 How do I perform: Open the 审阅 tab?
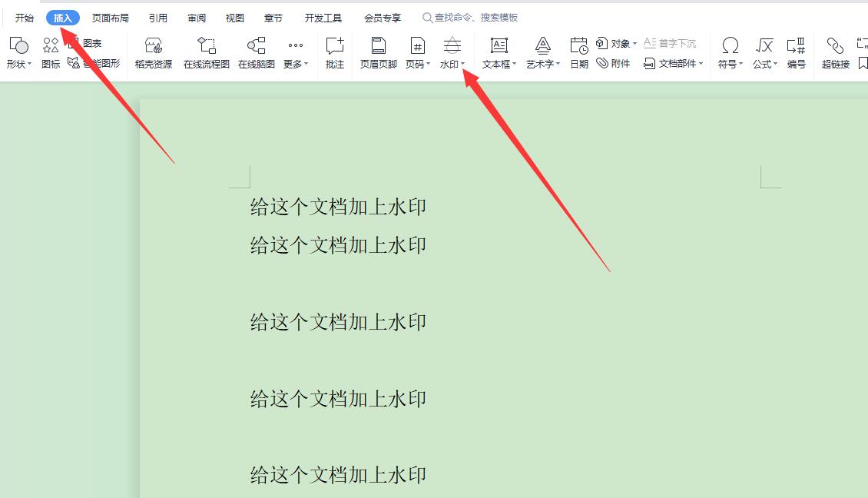pyautogui.click(x=197, y=18)
